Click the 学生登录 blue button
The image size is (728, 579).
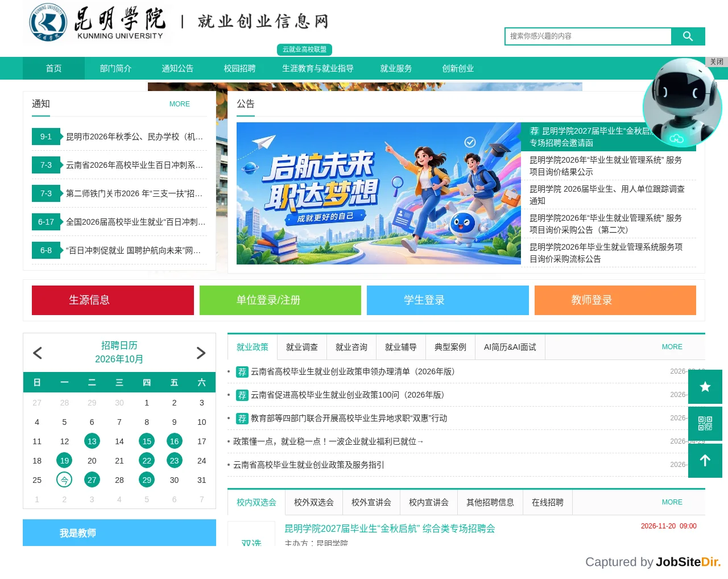[448, 300]
